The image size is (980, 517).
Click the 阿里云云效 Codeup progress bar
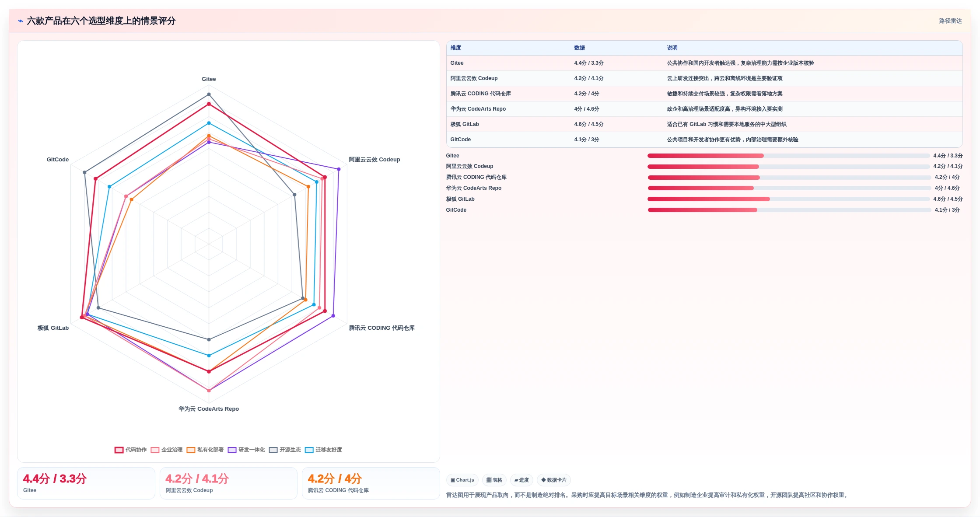788,167
